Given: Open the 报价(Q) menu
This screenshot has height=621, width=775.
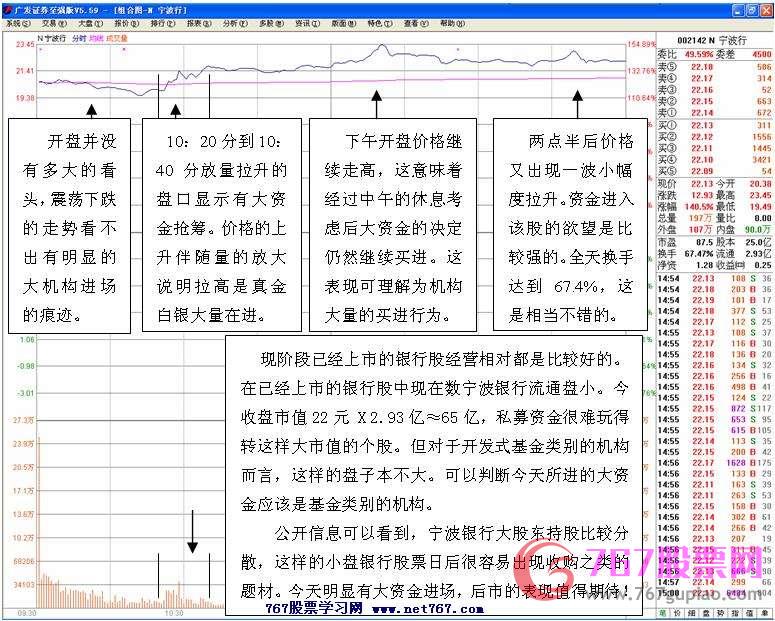Looking at the screenshot, I should point(127,23).
